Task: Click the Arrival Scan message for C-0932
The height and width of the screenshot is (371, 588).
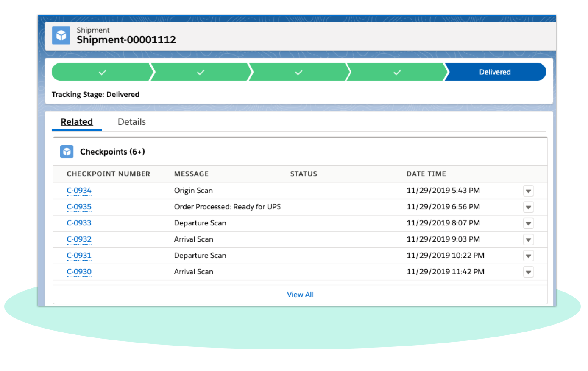Action: tap(194, 239)
